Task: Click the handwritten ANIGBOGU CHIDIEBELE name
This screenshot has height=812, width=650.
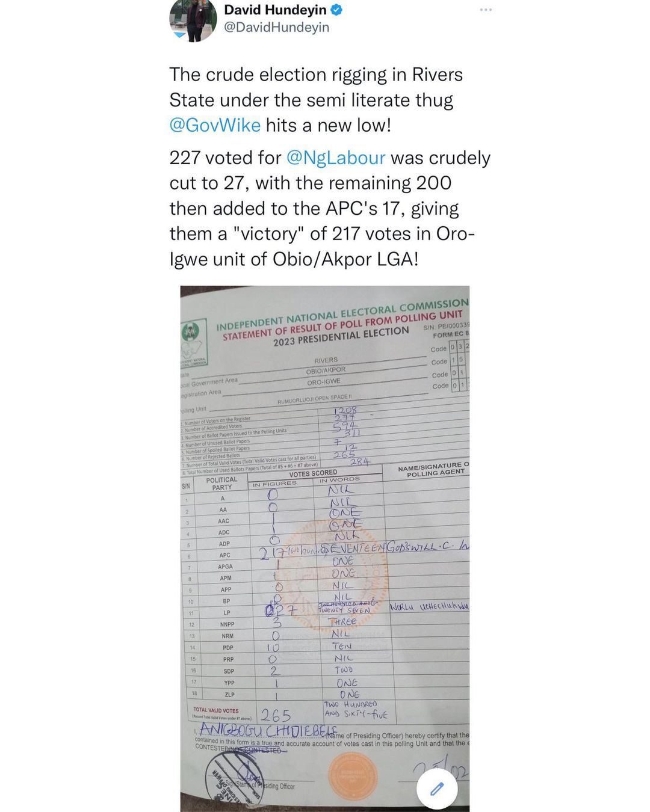Action: point(268,730)
